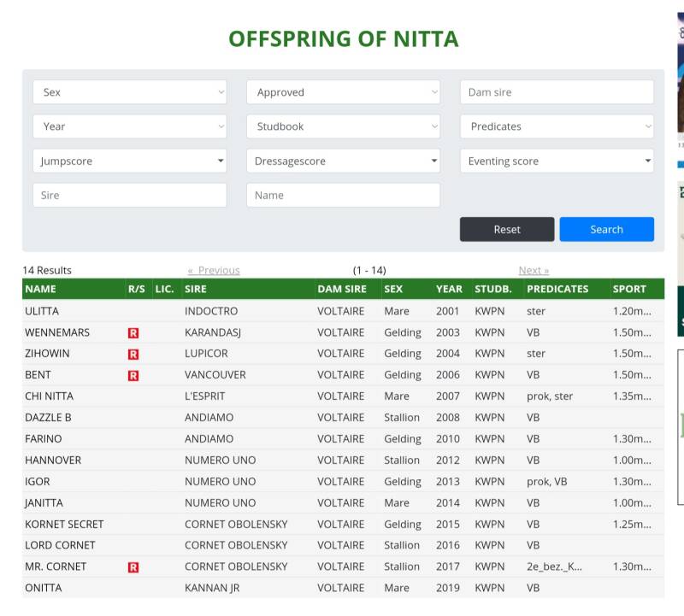This screenshot has width=684, height=616.
Task: Click the blue Search button
Action: point(606,229)
